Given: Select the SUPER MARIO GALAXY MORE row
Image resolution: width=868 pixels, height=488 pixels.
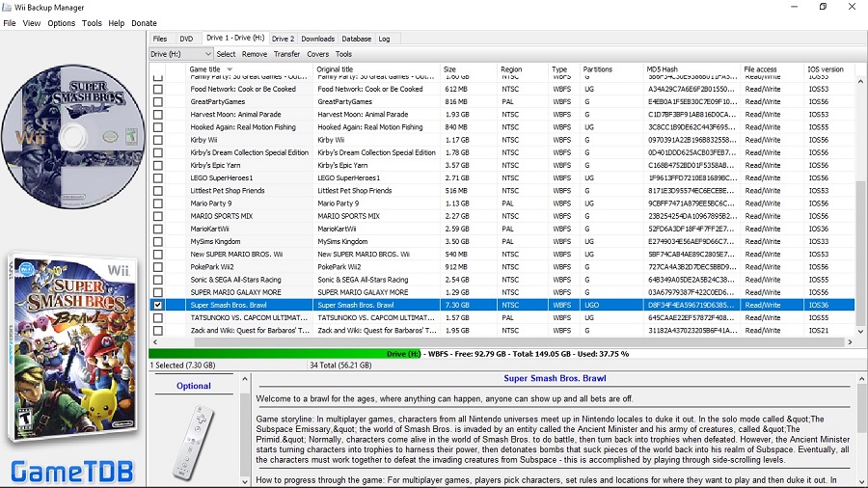Looking at the screenshot, I should (x=502, y=292).
